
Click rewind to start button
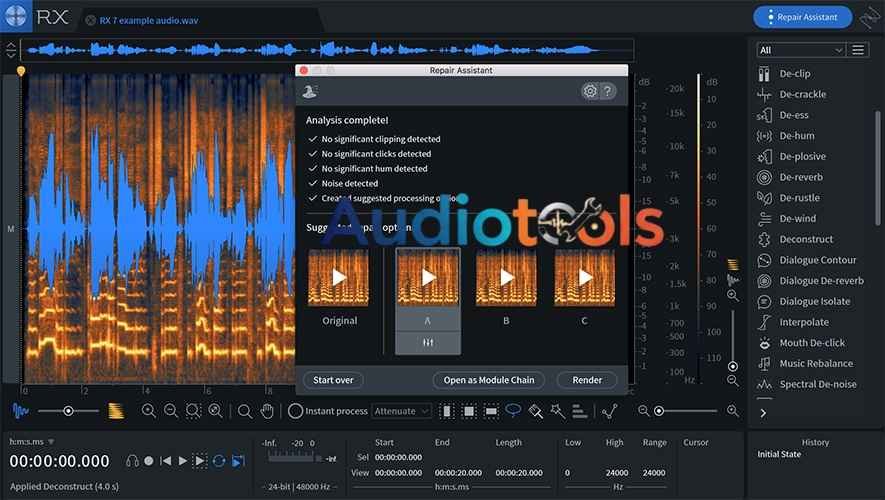pyautogui.click(x=165, y=461)
